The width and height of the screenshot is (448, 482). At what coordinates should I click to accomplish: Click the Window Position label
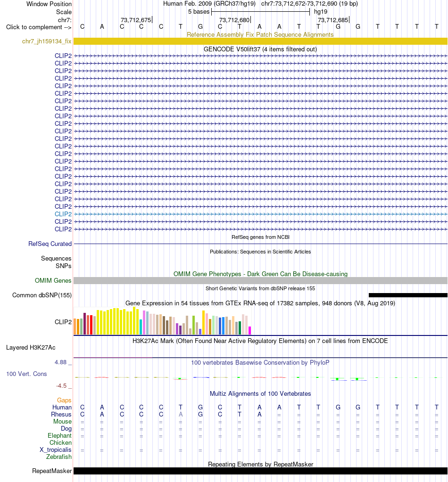coord(49,4)
